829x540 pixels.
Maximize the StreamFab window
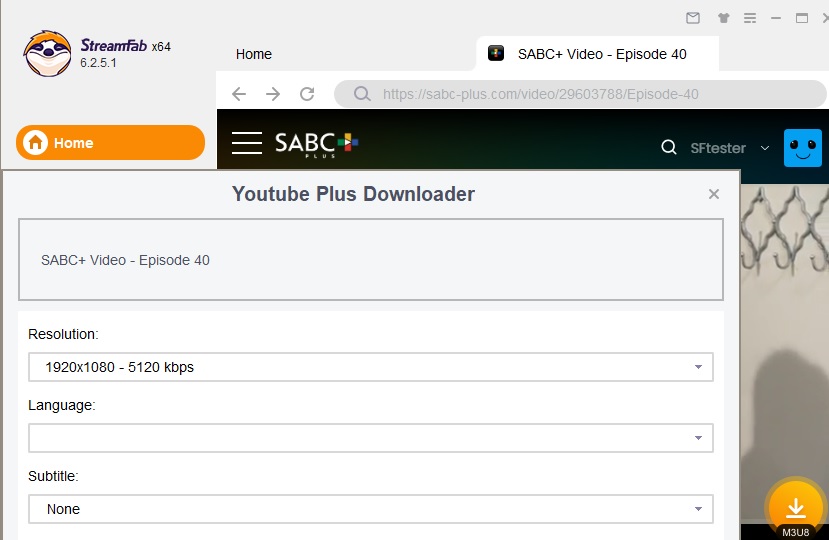click(802, 18)
